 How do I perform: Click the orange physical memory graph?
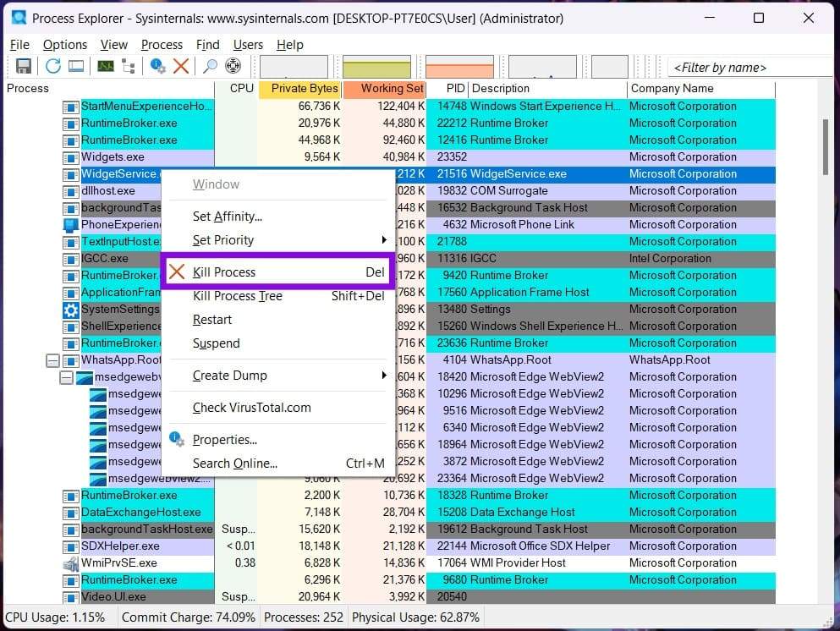pyautogui.click(x=459, y=67)
